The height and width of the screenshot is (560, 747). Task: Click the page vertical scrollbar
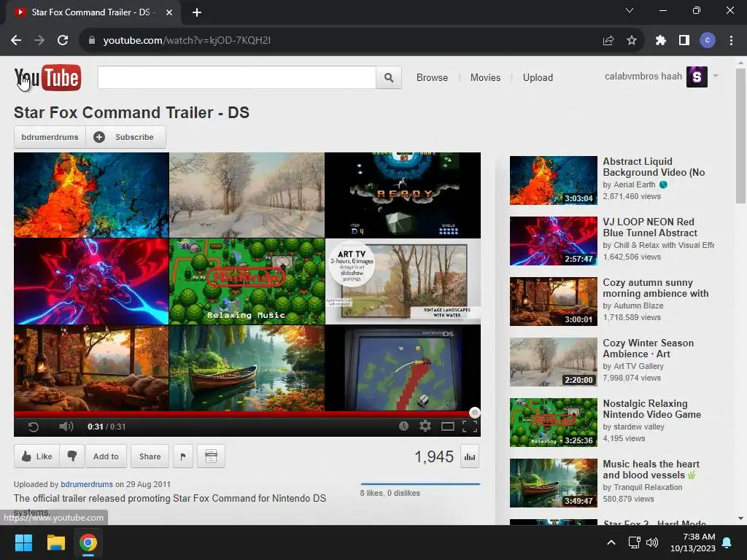point(740,136)
